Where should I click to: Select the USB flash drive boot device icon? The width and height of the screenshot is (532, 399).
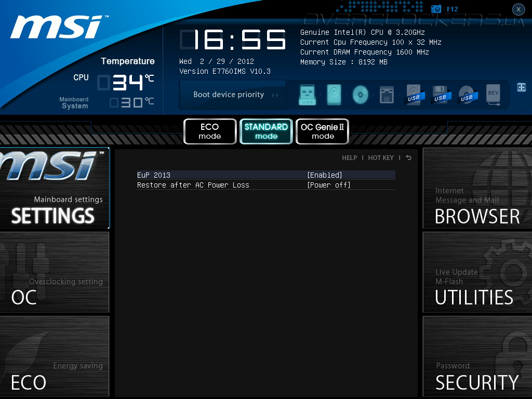tap(308, 95)
